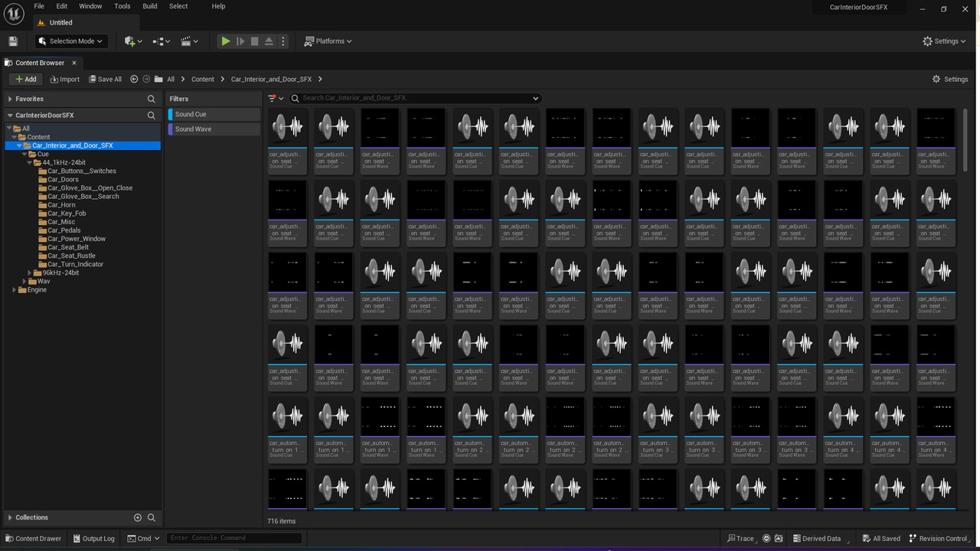Click the folder icon in the path bar
The height and width of the screenshot is (551, 980).
click(x=158, y=79)
